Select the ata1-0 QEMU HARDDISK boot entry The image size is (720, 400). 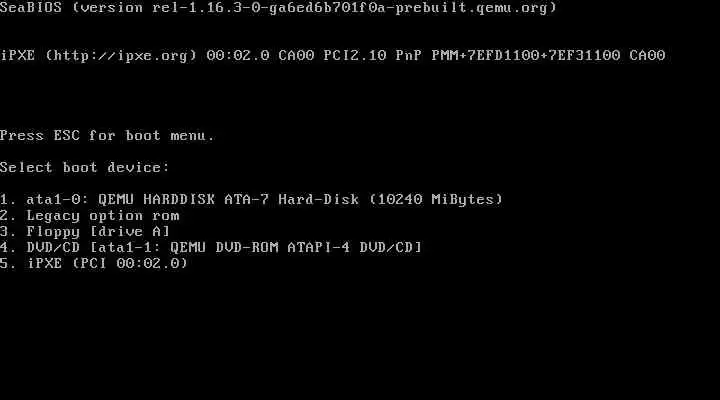[x=251, y=199]
